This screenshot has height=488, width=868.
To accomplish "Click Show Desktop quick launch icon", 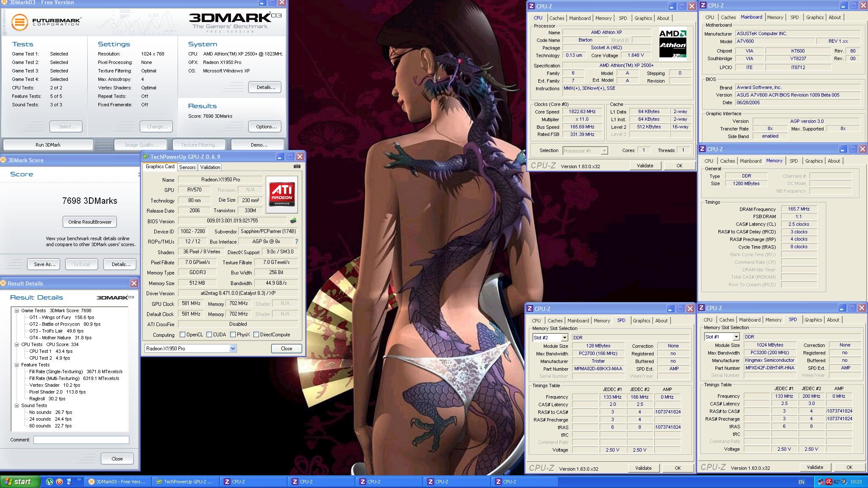I will pyautogui.click(x=69, y=482).
